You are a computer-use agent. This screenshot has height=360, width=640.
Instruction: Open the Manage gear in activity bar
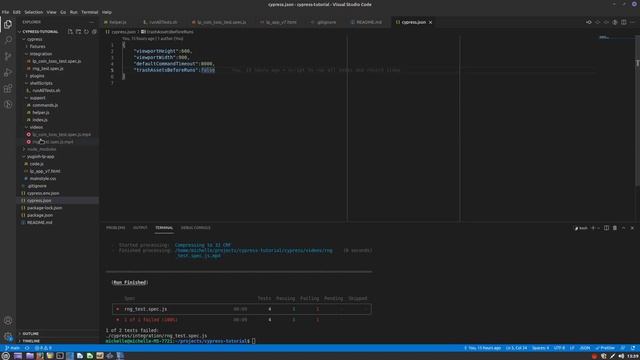tap(8, 337)
